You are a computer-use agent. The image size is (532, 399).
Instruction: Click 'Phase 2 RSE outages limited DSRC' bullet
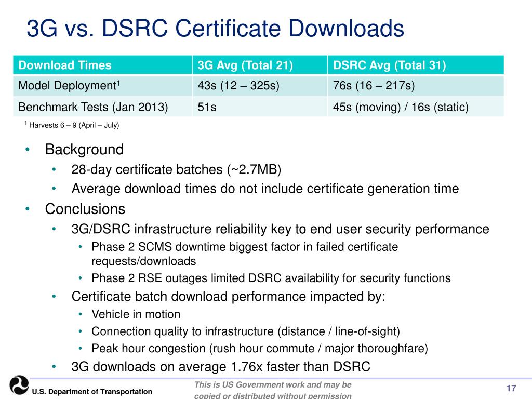[x=271, y=278]
